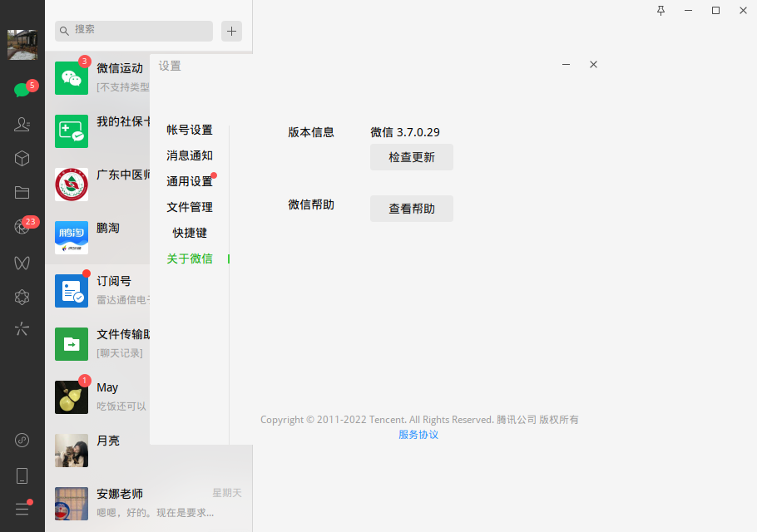Maximize the WeChat main window
Screen dimensions: 757x532
click(716, 11)
